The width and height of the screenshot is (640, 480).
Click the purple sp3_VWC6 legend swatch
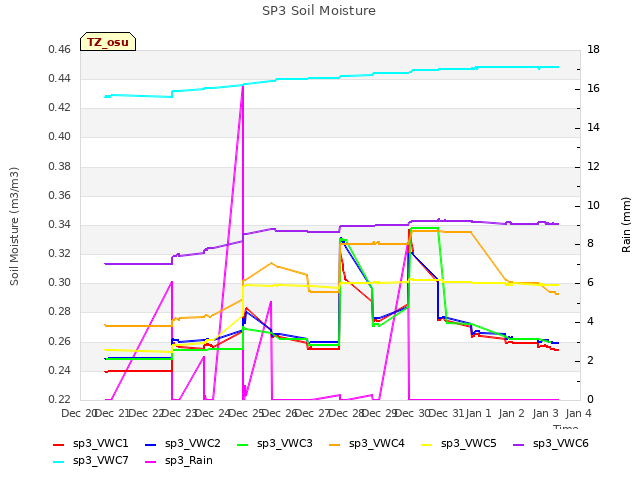518,444
